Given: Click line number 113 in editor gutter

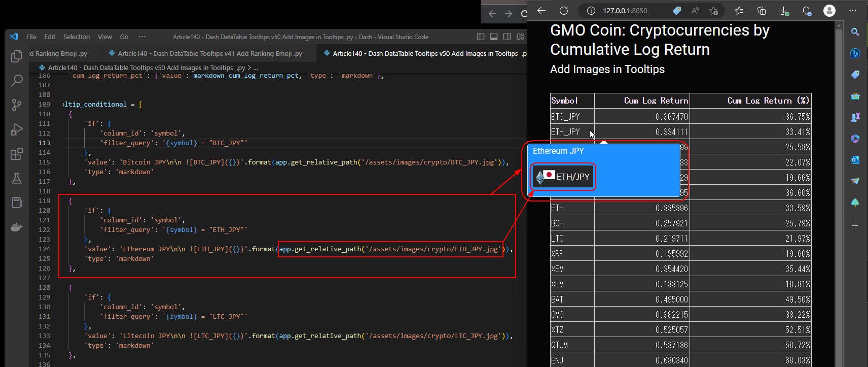Looking at the screenshot, I should tap(45, 143).
